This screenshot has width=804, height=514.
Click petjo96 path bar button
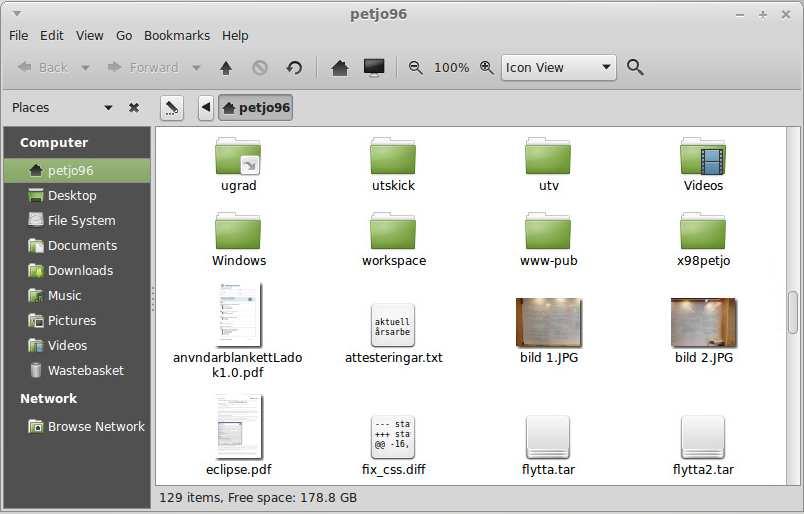point(256,108)
